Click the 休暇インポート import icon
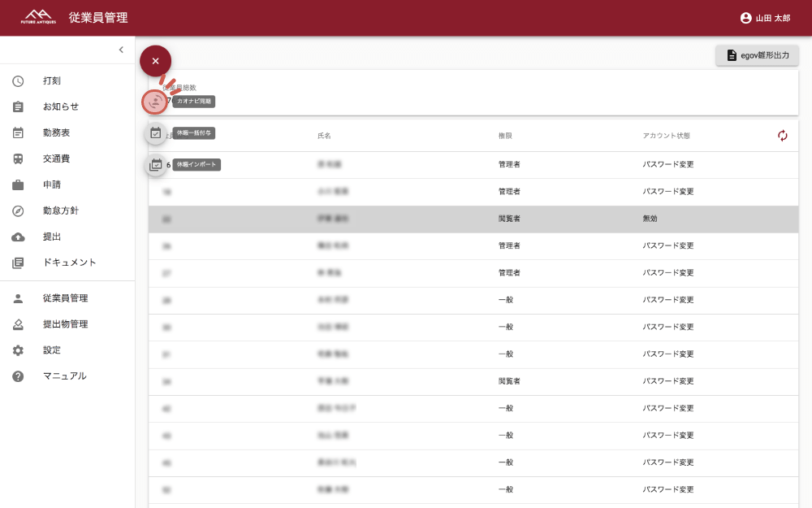Image resolution: width=812 pixels, height=508 pixels. [155, 164]
